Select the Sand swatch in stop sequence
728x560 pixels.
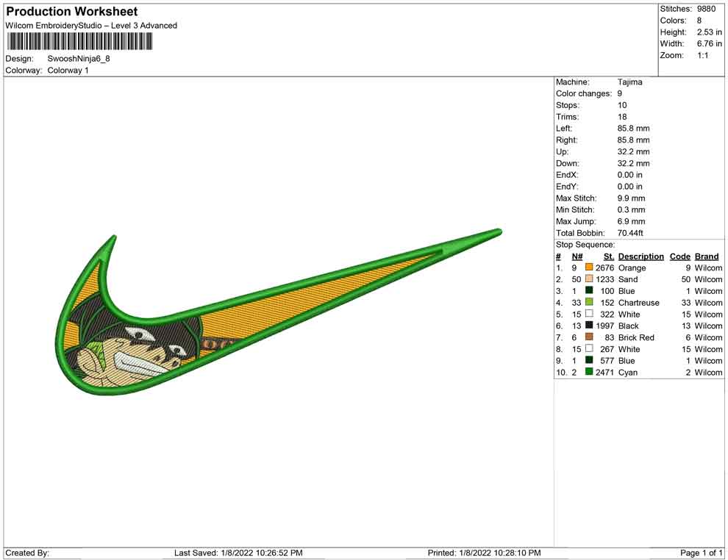589,280
